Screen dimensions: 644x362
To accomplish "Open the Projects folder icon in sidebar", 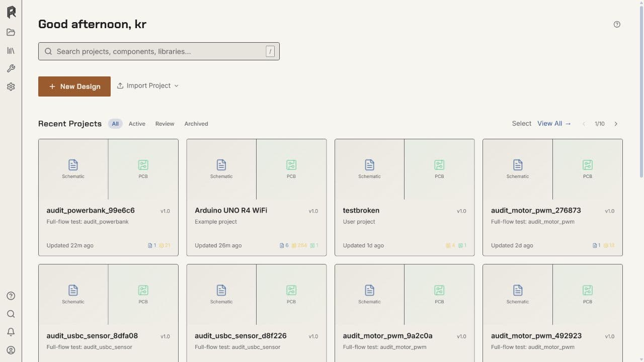I will 11,32.
